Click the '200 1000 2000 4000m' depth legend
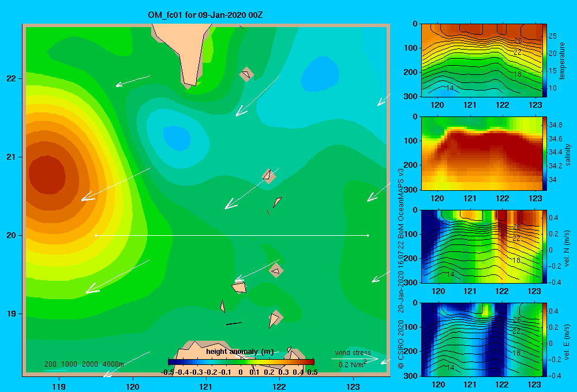The height and width of the screenshot is (392, 577). point(84,364)
